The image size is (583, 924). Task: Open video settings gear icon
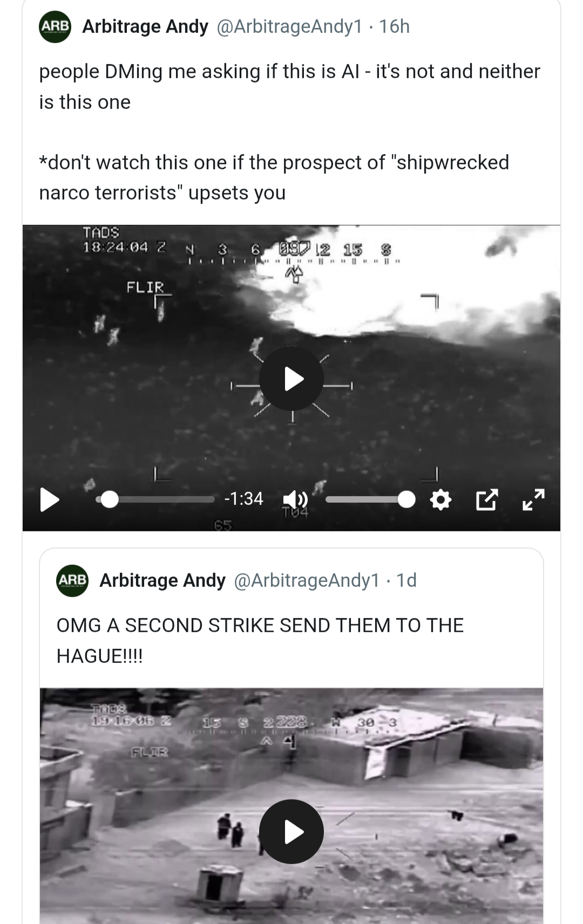[x=440, y=500]
